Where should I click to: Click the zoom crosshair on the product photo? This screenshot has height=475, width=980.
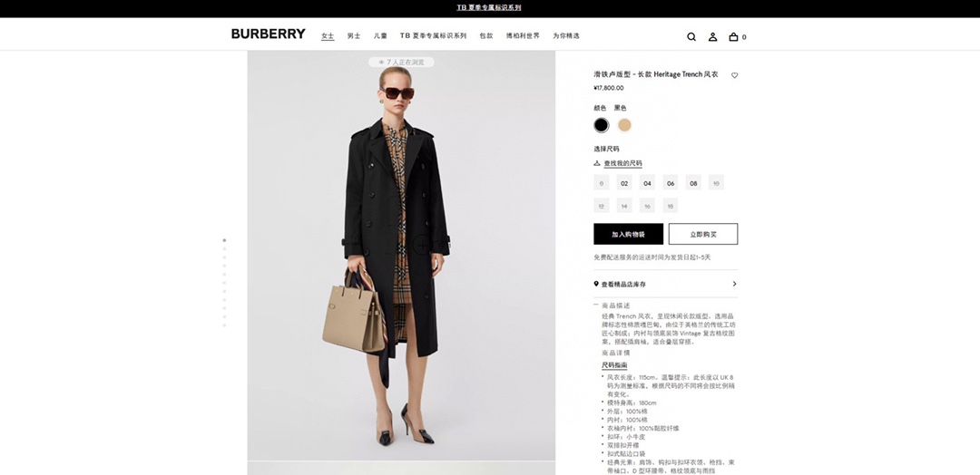point(423,245)
